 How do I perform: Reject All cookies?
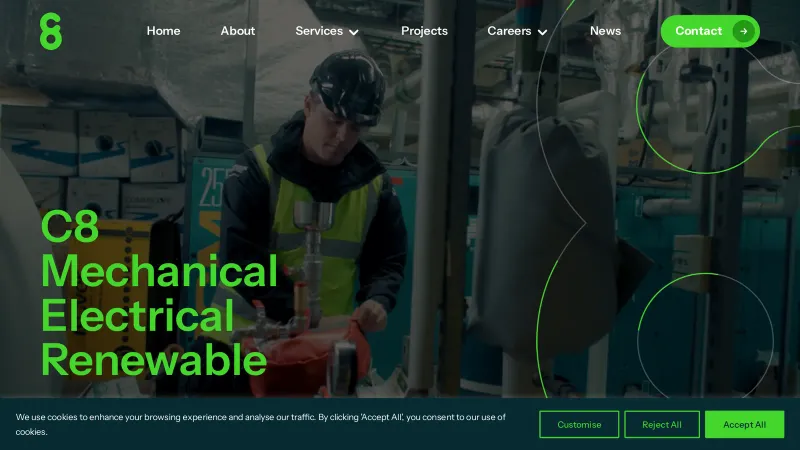[662, 424]
